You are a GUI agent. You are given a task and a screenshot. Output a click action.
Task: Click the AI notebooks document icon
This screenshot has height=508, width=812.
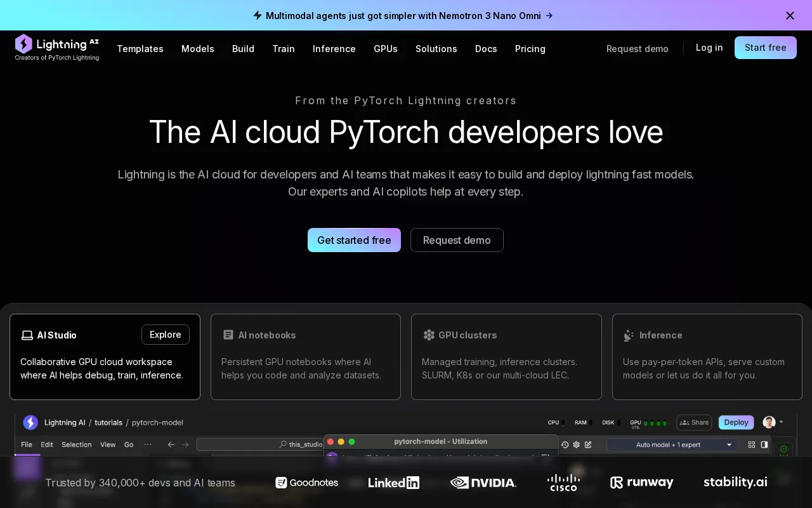point(228,335)
